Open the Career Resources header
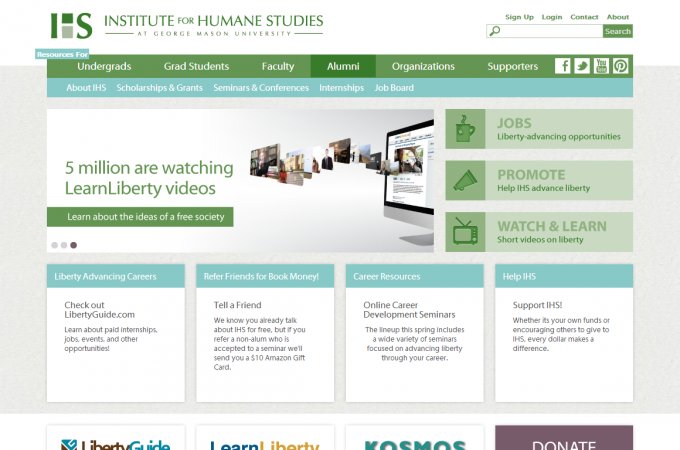This screenshot has height=450, width=680. tap(415, 276)
